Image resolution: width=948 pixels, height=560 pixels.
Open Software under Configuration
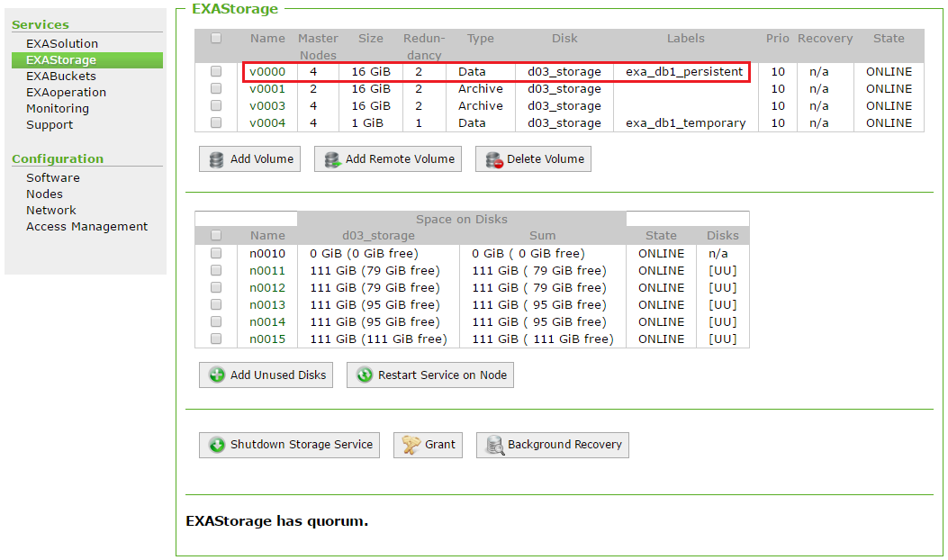(52, 177)
